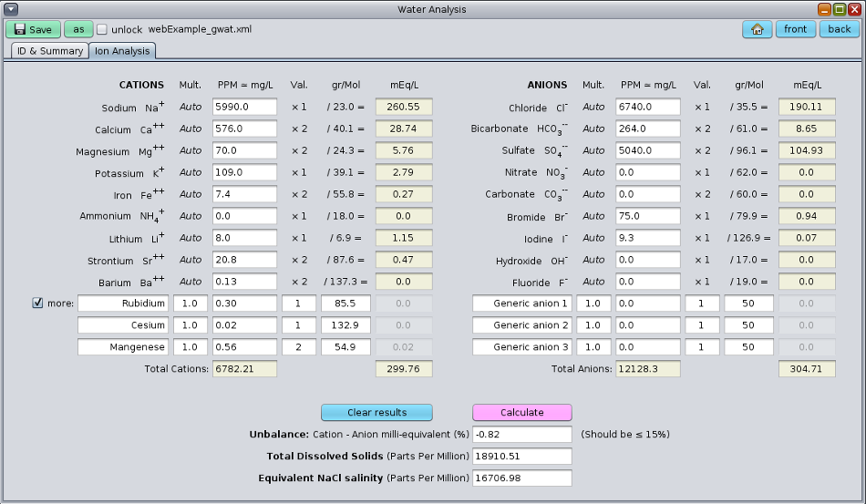Edit the Barium PPM value 0.13
Viewport: 866px width, 504px height.
tap(244, 281)
